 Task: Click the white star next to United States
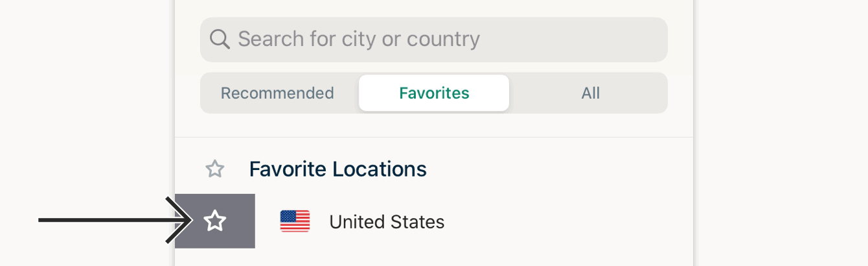(x=215, y=222)
